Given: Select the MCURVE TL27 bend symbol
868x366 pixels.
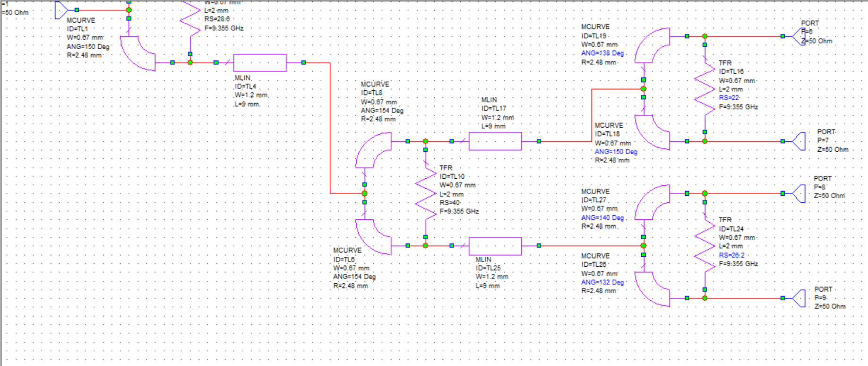Looking at the screenshot, I should [652, 202].
